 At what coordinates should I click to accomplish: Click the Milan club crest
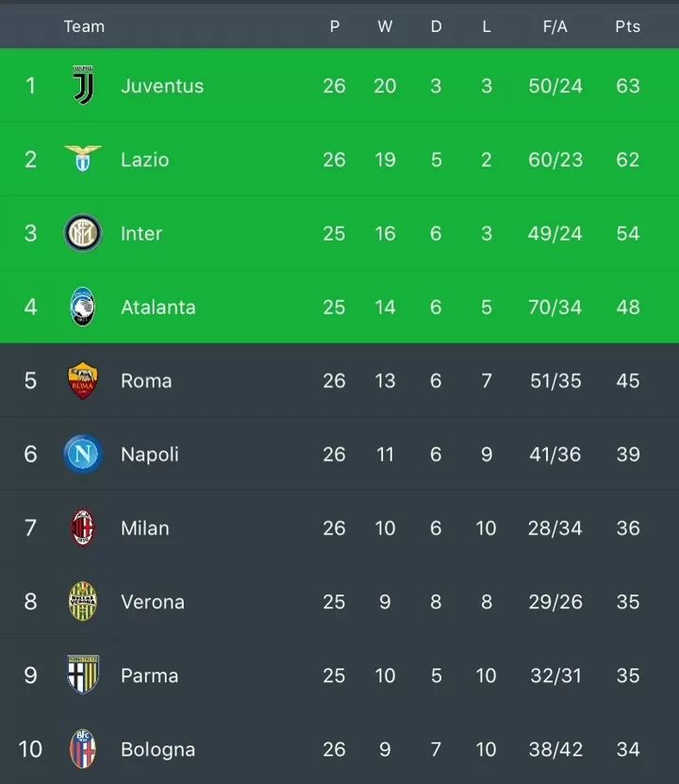(83, 528)
